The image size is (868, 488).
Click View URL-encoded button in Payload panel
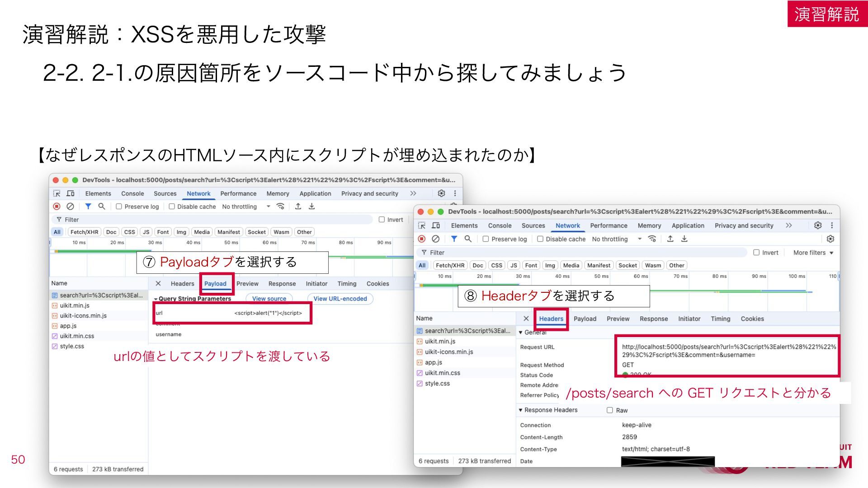tap(340, 299)
